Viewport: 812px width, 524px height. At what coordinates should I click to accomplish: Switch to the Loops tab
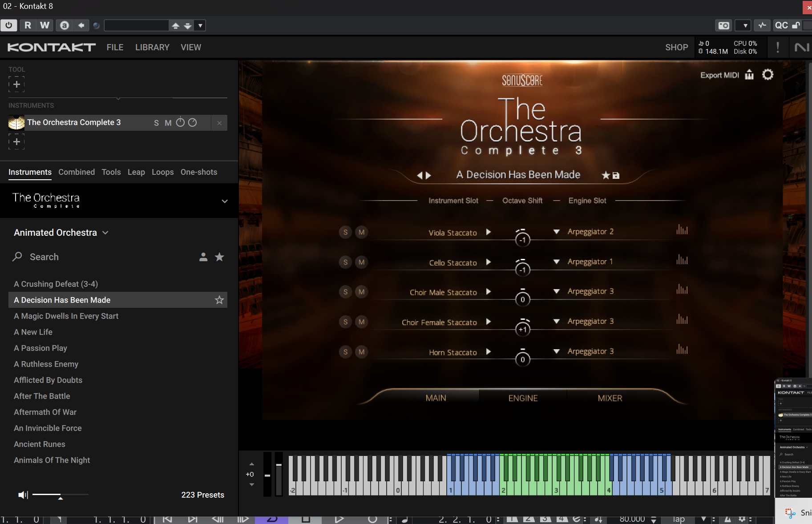pyautogui.click(x=162, y=172)
